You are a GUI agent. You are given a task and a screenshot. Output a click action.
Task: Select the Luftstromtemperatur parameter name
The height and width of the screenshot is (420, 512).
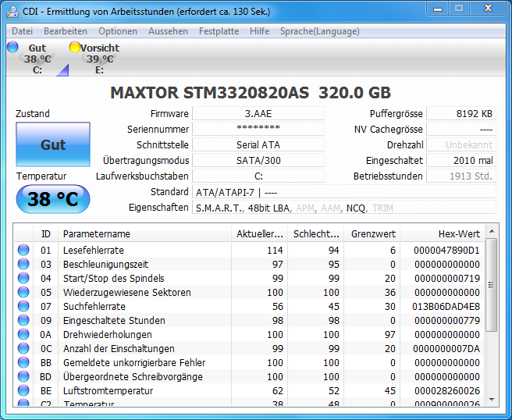[108, 390]
